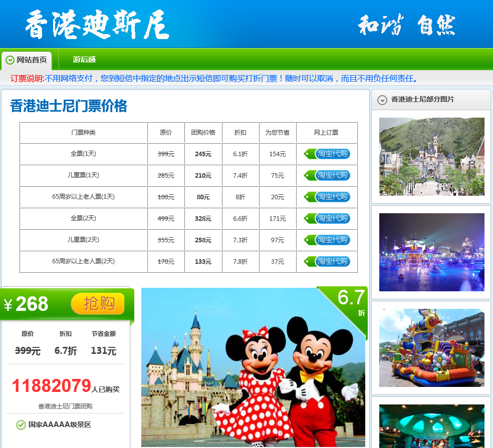
Task: Click the 65周岁以上老人票(1天) cell
Action: pos(83,197)
